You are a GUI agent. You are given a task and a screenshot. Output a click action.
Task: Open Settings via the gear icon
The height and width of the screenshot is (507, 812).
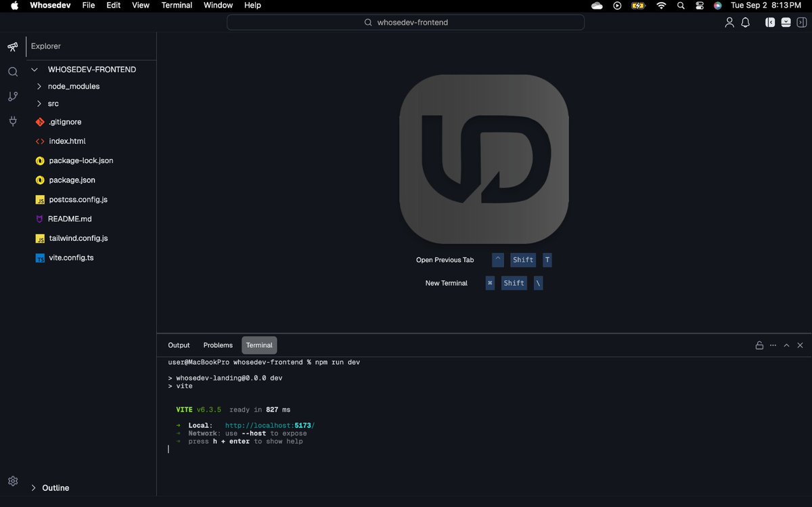click(x=12, y=481)
